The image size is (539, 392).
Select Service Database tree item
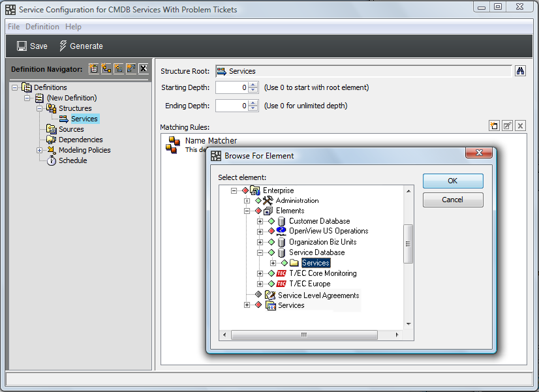(x=316, y=252)
